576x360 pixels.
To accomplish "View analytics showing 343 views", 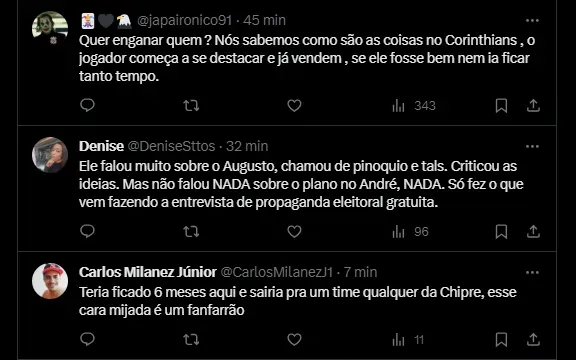I will [x=414, y=106].
